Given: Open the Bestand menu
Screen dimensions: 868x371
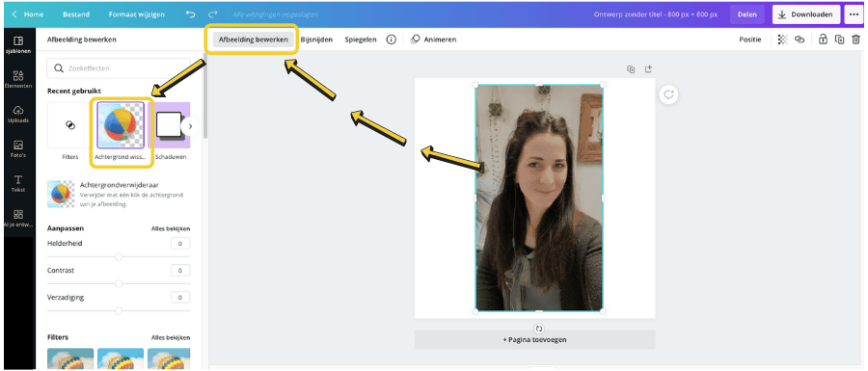Looking at the screenshot, I should click(76, 14).
